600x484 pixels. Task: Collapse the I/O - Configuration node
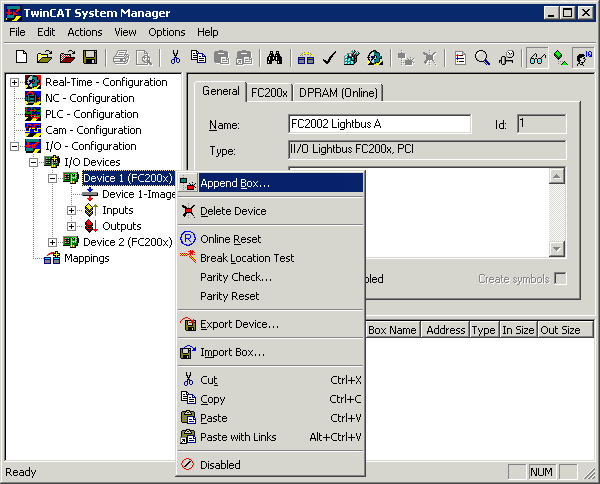(14, 146)
